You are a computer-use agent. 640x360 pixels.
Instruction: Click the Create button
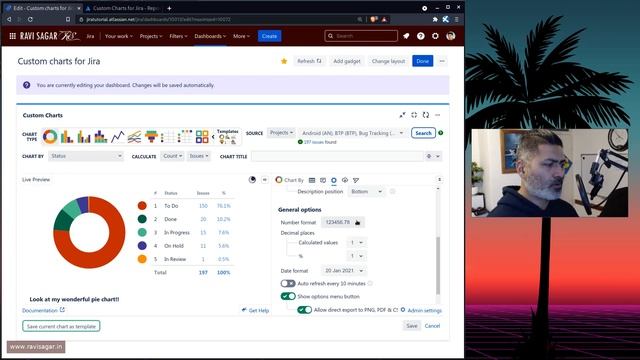click(269, 36)
